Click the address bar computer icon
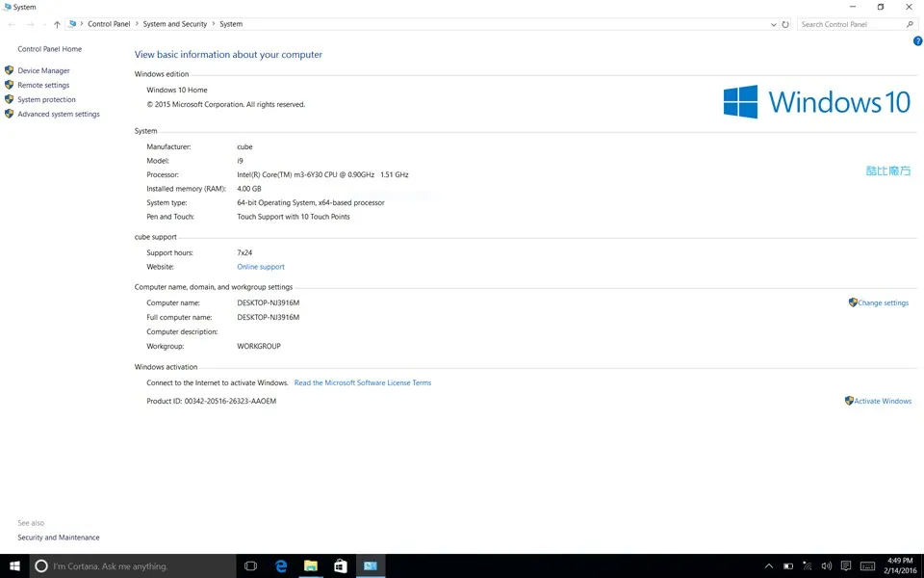924x578 pixels. [72, 24]
